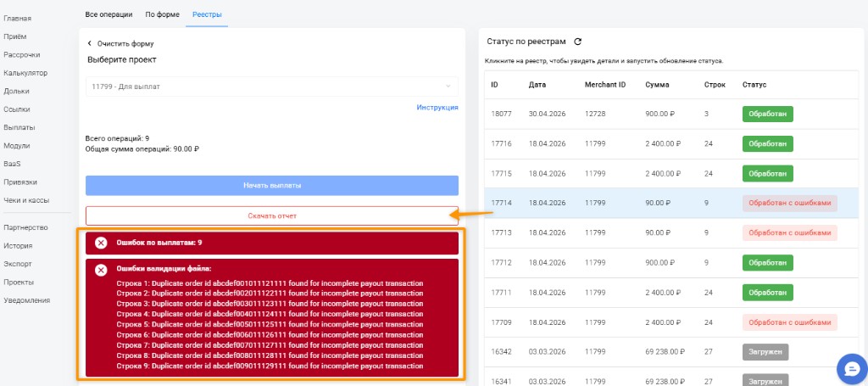Open the support chat bubble
Screen dimensions: 868x386
(852, 368)
